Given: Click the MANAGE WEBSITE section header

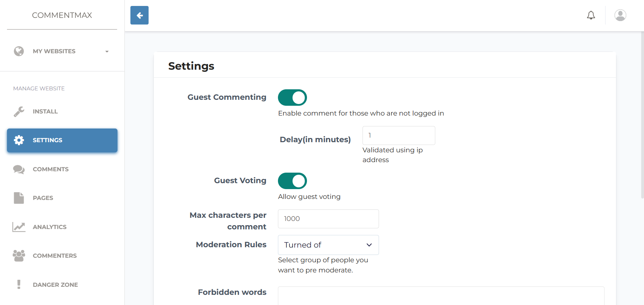Looking at the screenshot, I should (39, 89).
